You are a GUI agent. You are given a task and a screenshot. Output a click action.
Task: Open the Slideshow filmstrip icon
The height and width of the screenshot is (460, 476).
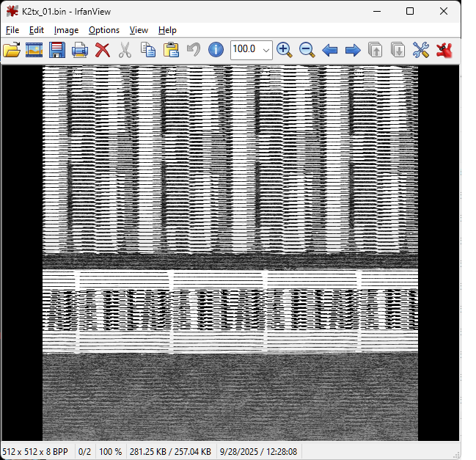[x=34, y=50]
